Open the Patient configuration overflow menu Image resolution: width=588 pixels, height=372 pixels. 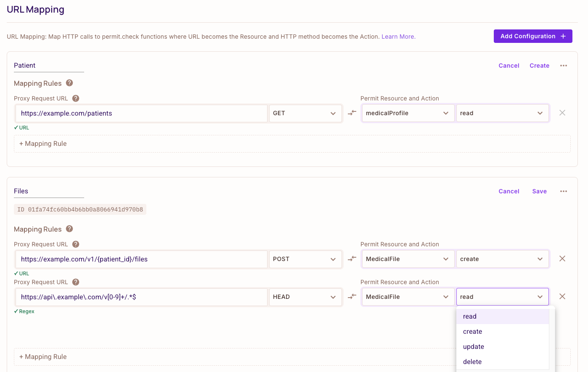564,66
